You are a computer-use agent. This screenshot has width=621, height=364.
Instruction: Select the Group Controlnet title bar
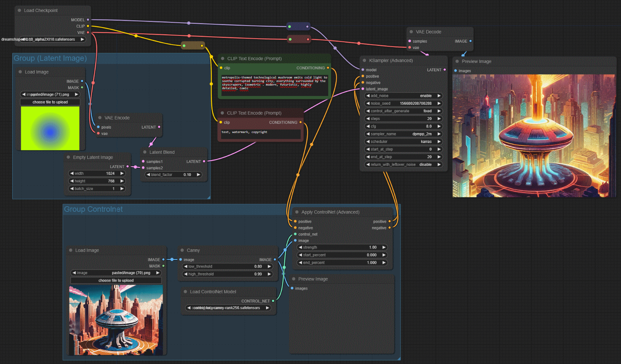pos(93,209)
